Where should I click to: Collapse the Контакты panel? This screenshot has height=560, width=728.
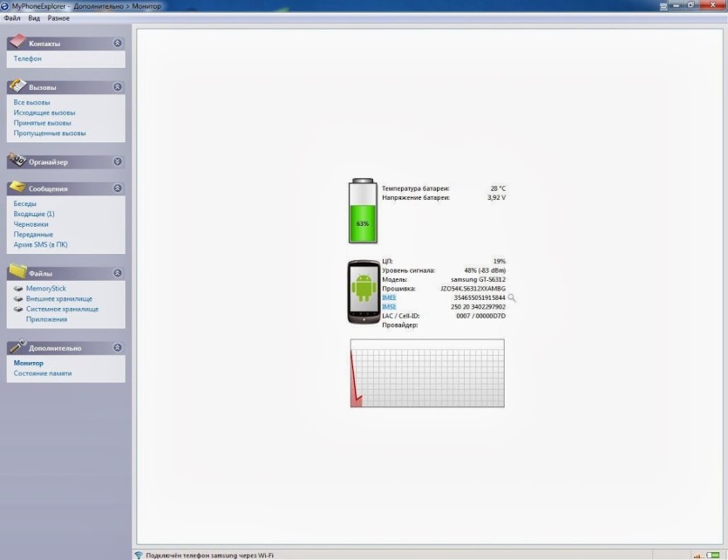click(118, 43)
